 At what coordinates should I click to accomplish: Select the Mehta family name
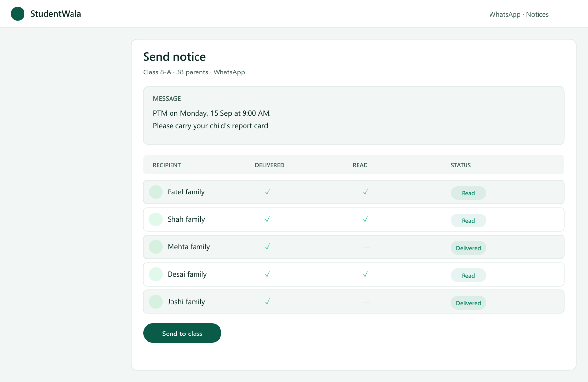[x=189, y=247]
